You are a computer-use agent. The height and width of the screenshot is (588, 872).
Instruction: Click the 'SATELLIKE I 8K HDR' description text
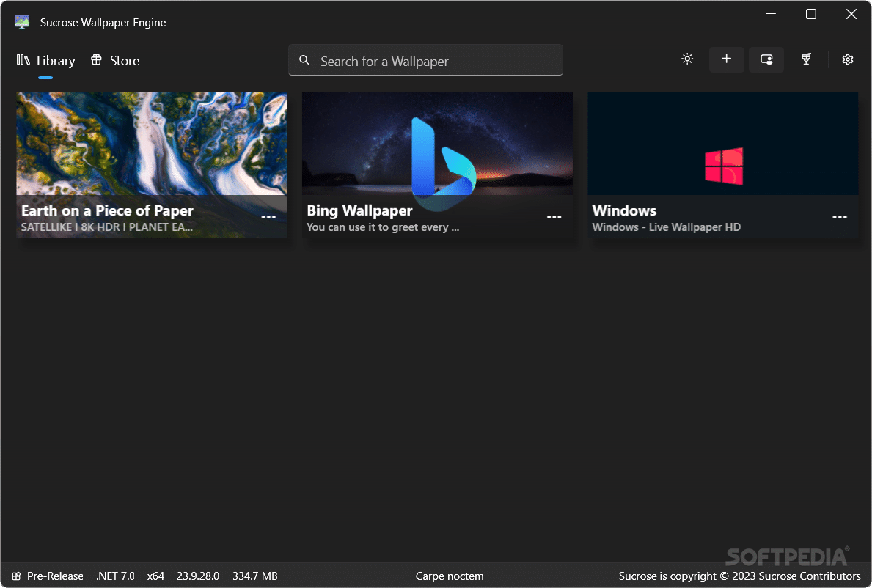(107, 227)
